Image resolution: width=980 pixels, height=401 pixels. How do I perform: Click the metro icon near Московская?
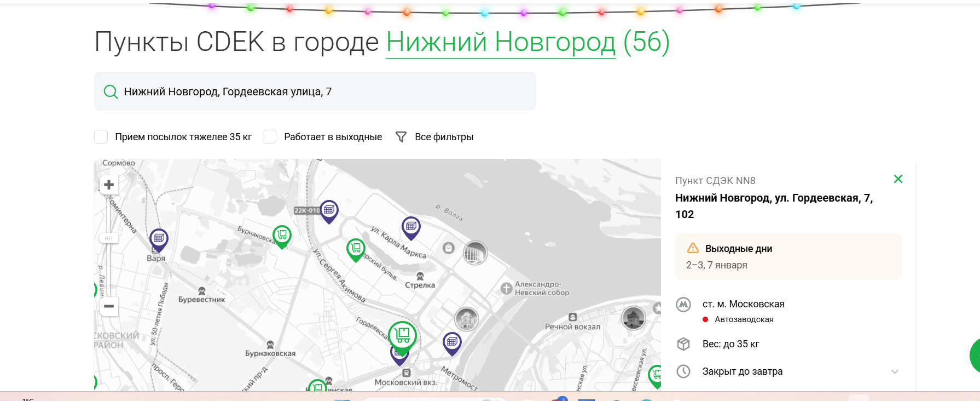[683, 305]
